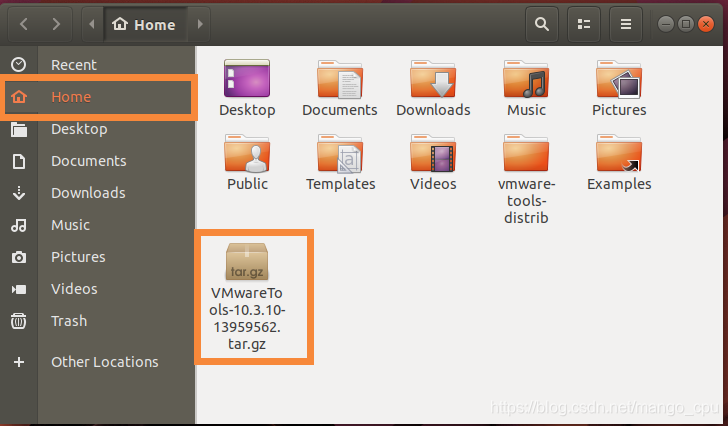The image size is (728, 426).
Task: Click the sidebar Documents page icon
Action: pyautogui.click(x=19, y=161)
